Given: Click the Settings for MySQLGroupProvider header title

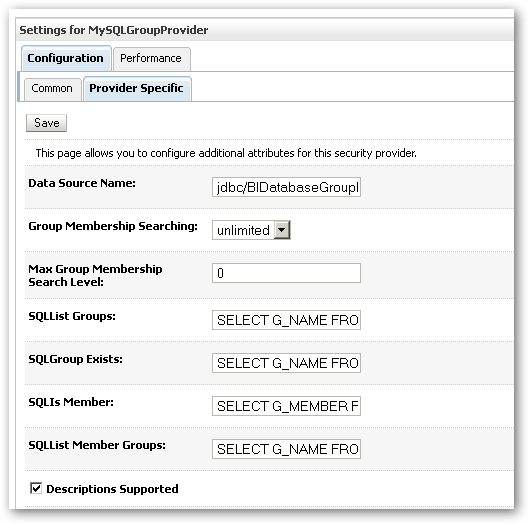Looking at the screenshot, I should [114, 30].
